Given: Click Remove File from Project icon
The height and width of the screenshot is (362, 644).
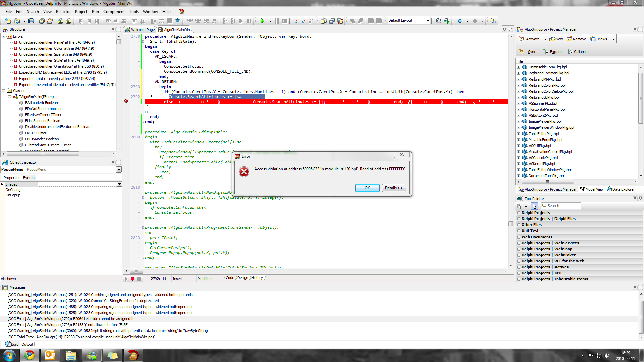Looking at the screenshot, I should pyautogui.click(x=68, y=21).
